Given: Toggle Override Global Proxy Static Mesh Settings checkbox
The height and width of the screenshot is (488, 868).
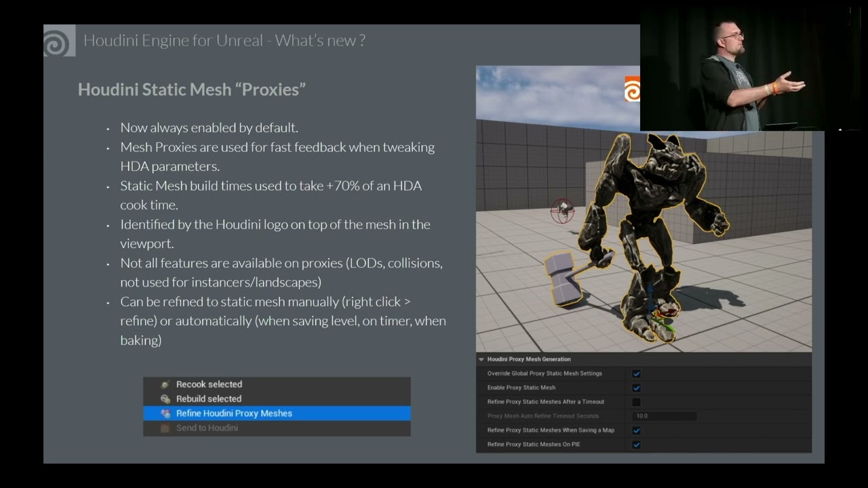Looking at the screenshot, I should (x=636, y=373).
